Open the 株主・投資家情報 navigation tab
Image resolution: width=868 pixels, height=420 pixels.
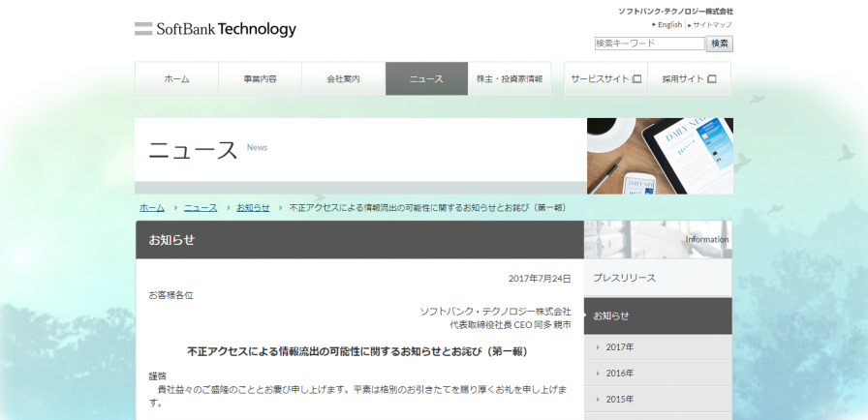pyautogui.click(x=510, y=78)
